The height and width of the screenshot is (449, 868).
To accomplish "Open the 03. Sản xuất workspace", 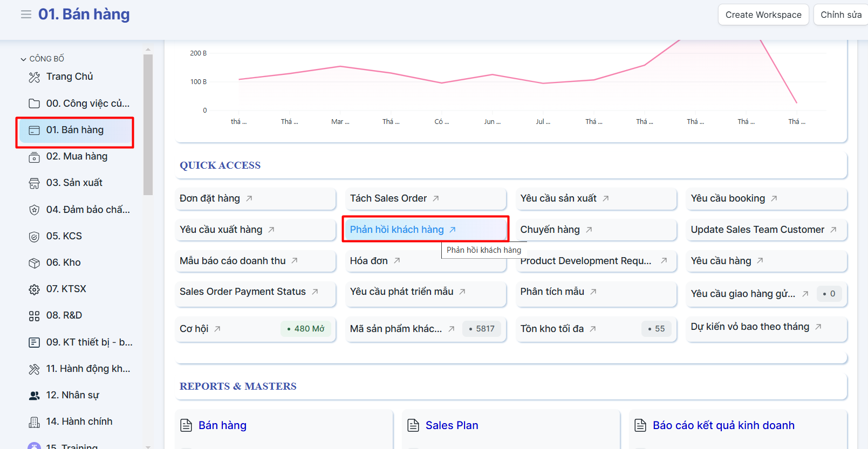I will point(74,183).
